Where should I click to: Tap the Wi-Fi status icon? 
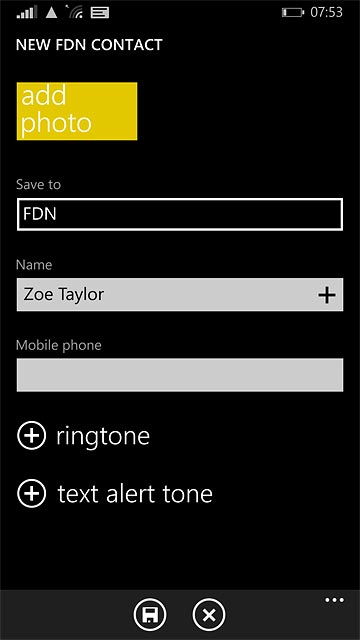pyautogui.click(x=76, y=12)
